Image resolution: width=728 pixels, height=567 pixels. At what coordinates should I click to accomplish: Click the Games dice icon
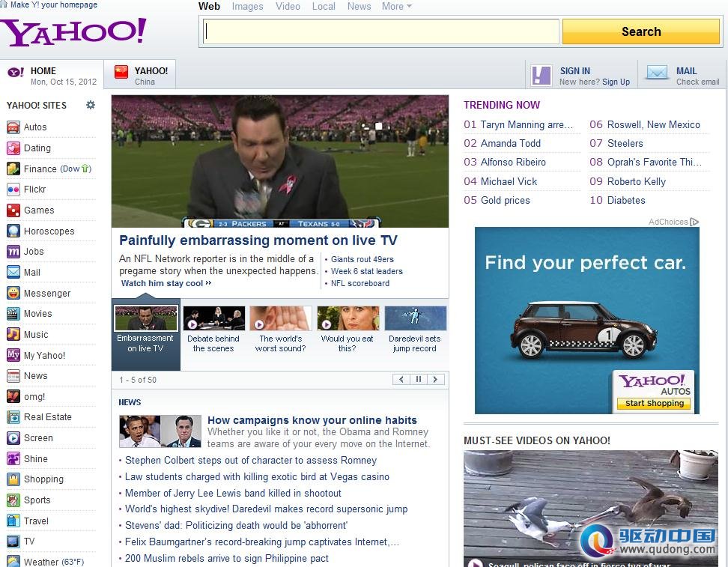(13, 210)
